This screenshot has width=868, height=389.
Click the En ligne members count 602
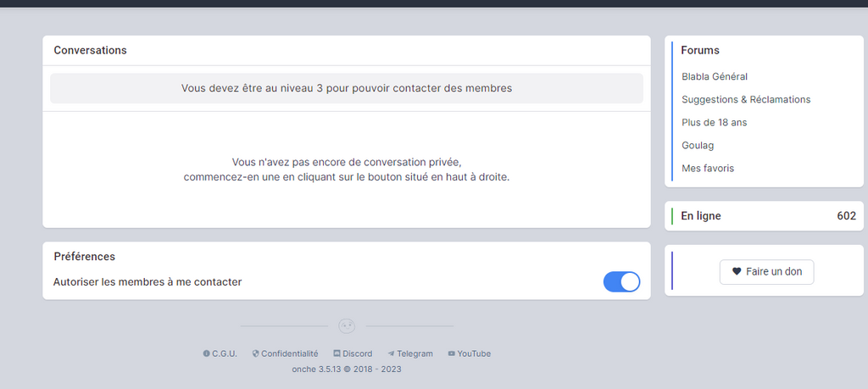[x=846, y=216]
